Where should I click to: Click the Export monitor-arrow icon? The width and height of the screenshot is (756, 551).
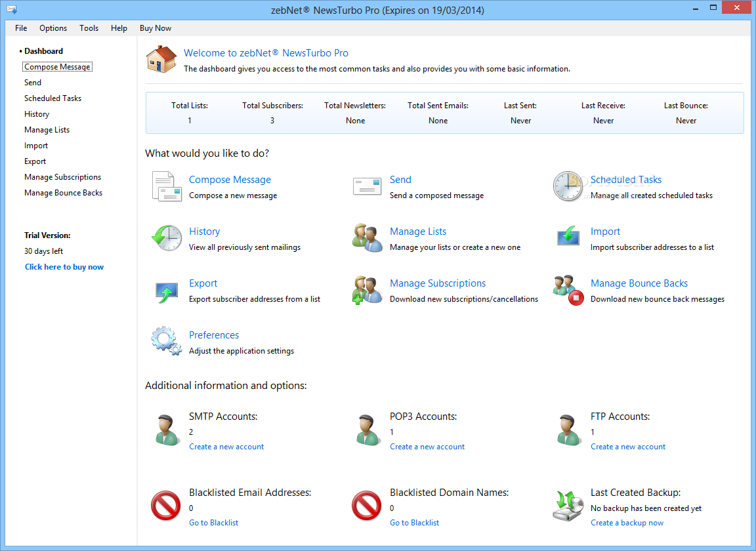[167, 292]
